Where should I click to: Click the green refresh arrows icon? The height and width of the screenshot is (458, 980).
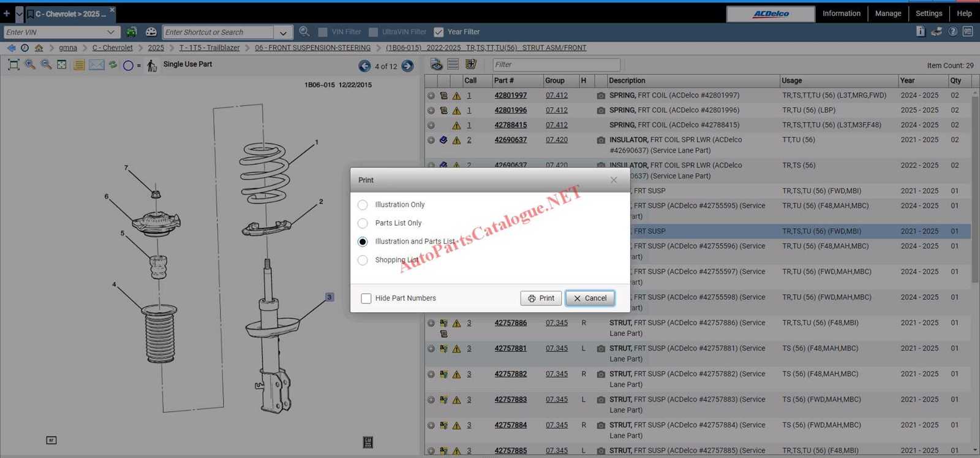113,64
